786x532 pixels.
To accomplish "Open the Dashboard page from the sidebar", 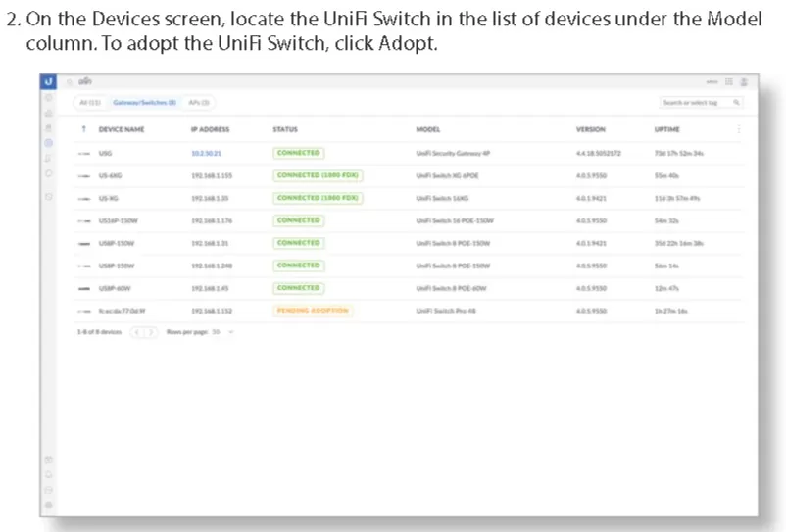I will (49, 98).
